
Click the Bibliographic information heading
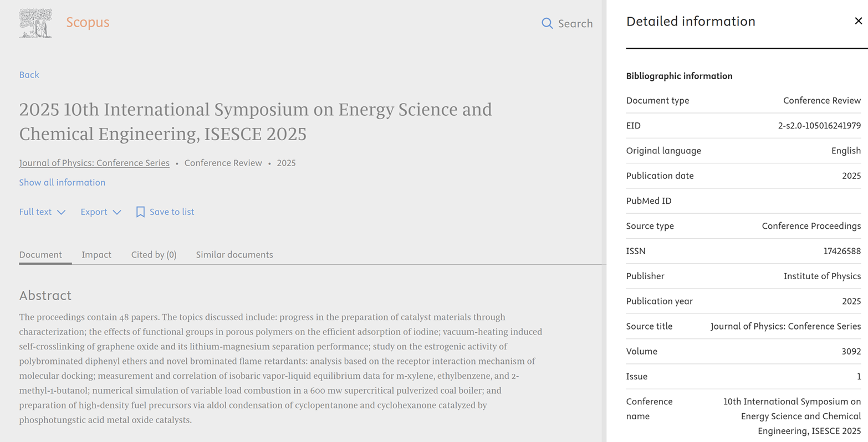(679, 76)
